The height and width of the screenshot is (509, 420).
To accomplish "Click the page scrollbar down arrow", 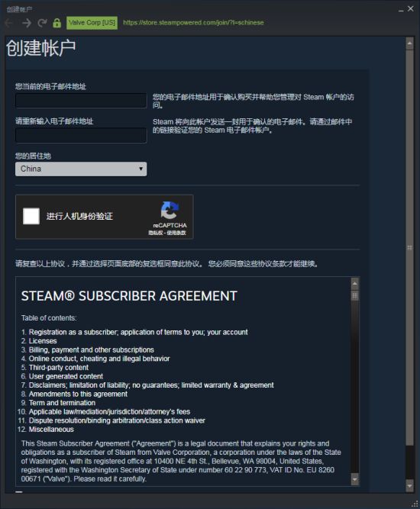I will click(x=409, y=485).
